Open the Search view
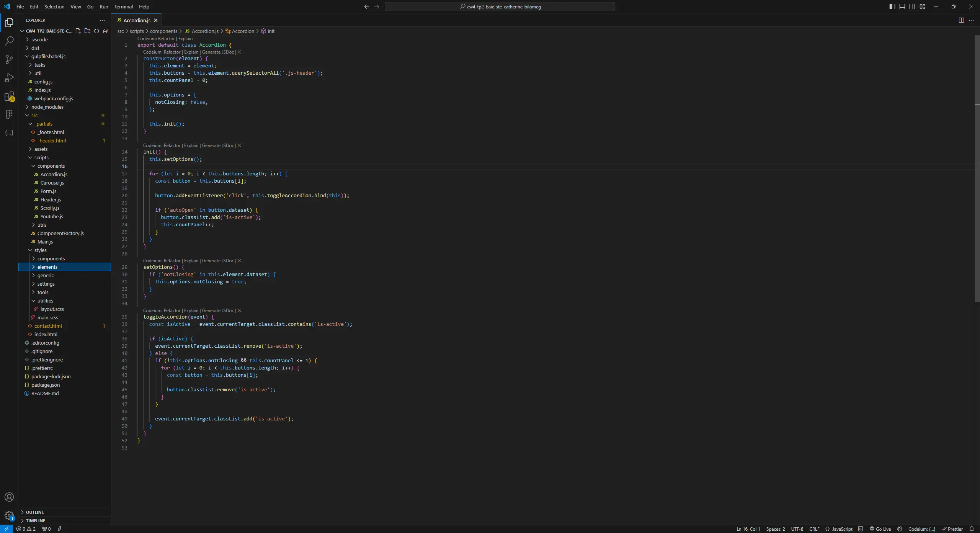Viewport: 980px width, 533px height. coord(9,41)
